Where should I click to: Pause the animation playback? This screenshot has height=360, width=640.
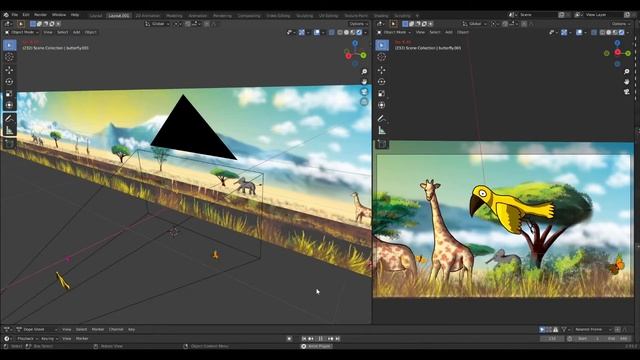(x=321, y=339)
